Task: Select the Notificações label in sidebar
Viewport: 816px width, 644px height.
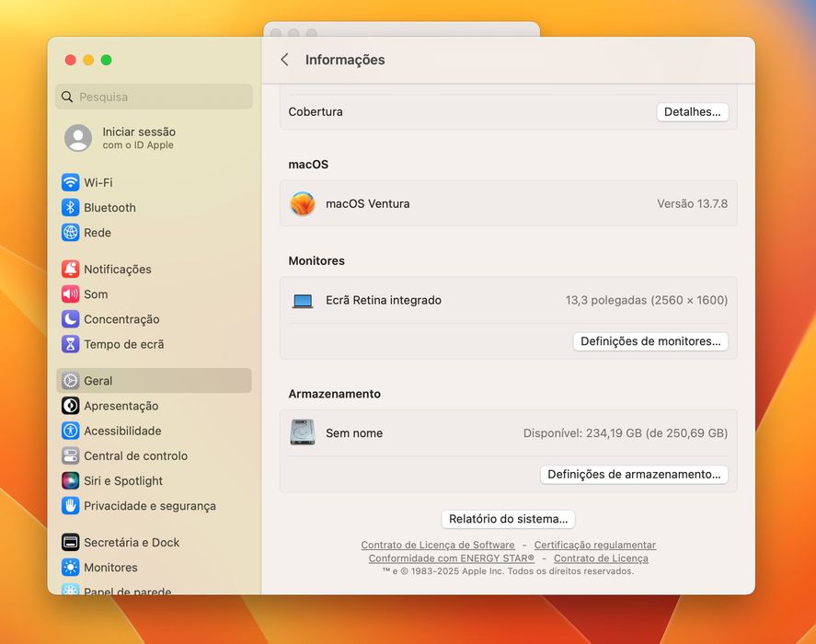Action: click(118, 270)
